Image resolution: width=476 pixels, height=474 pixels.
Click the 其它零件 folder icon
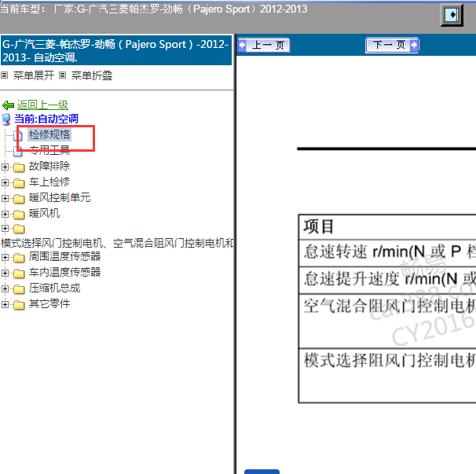[19, 305]
